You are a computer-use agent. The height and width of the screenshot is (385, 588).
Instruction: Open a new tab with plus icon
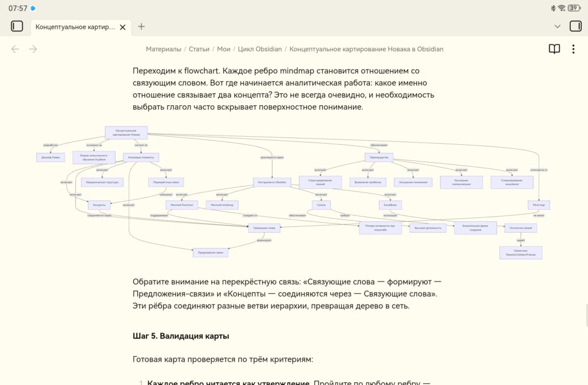(141, 26)
